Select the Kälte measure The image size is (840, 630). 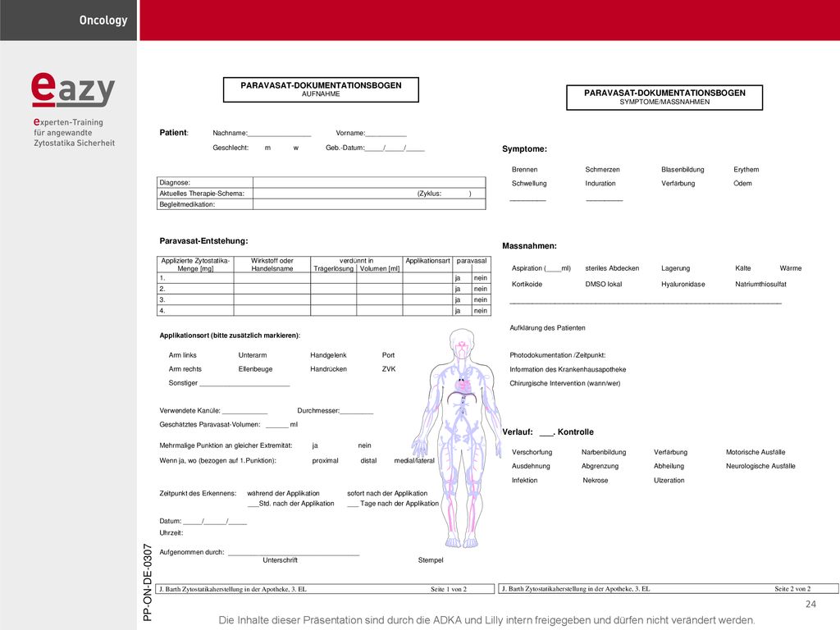[x=743, y=268]
